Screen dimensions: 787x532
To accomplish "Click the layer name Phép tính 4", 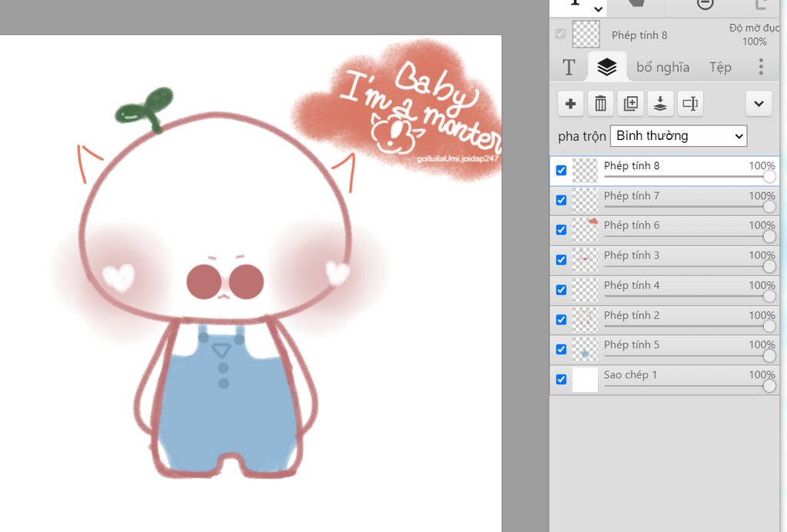I will point(632,285).
